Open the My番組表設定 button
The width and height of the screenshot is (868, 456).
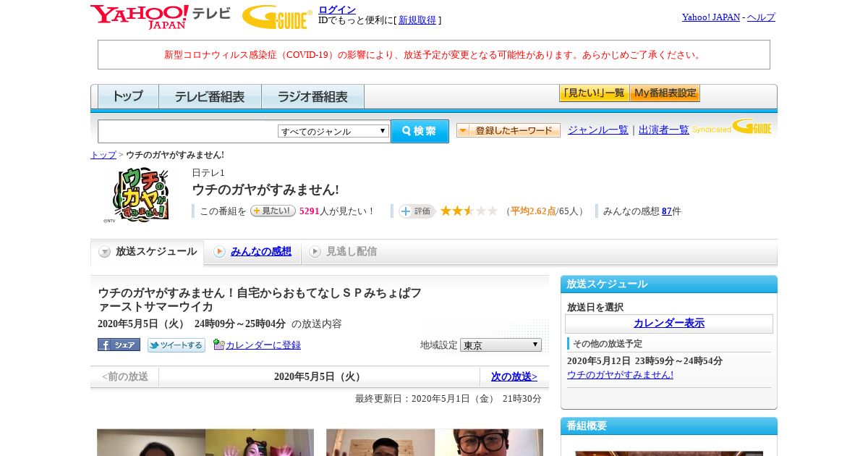[665, 93]
